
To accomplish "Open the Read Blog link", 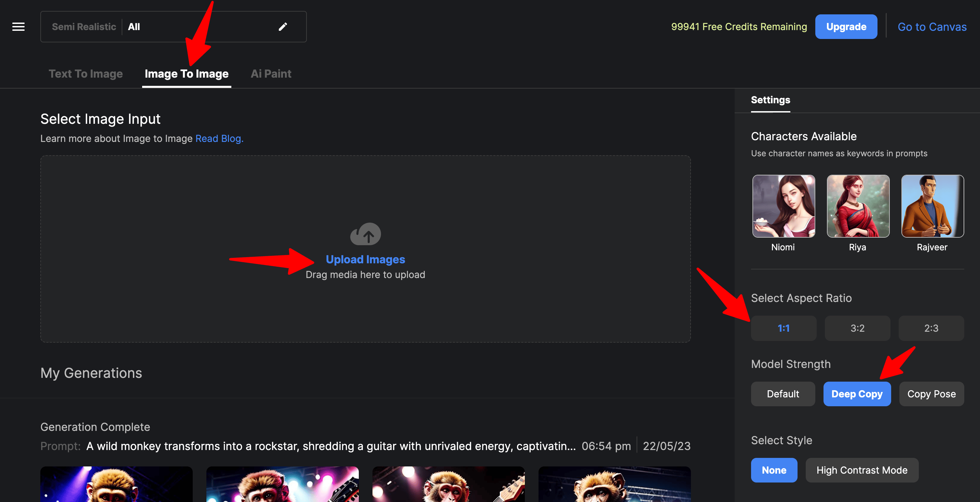I will click(219, 138).
